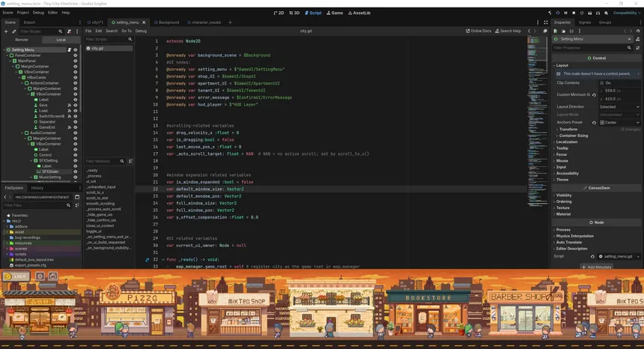Viewport: 644px width, 349px height.
Task: Toggle visibility of MainPanel node
Action: [x=75, y=61]
